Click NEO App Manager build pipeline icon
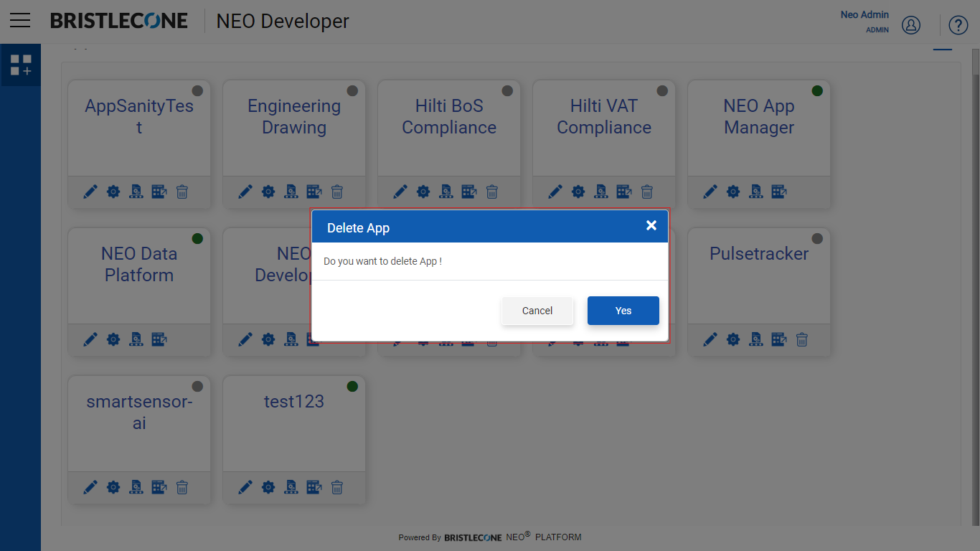 [x=756, y=192]
